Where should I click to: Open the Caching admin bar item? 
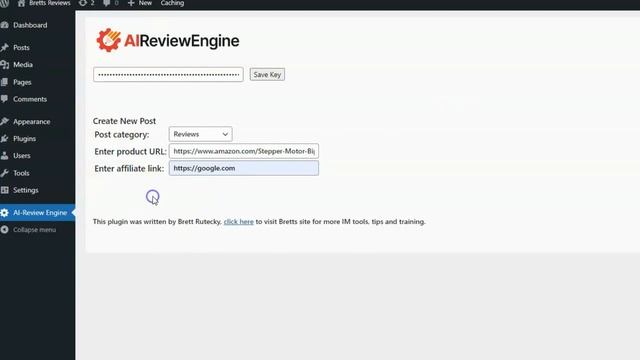tap(172, 3)
